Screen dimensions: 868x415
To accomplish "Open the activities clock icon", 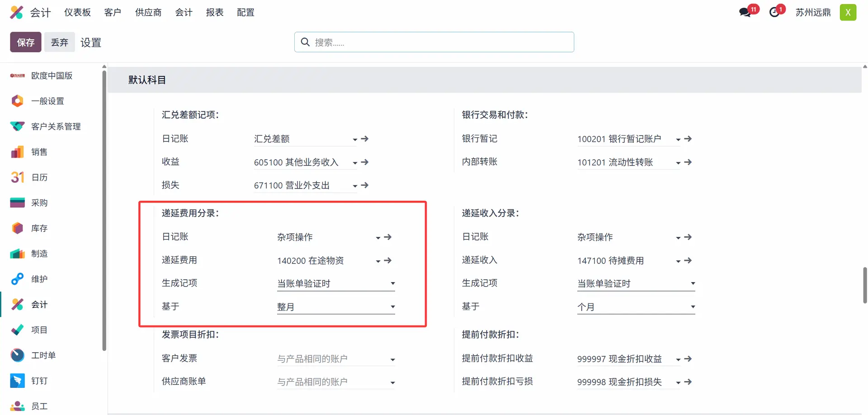I will click(x=775, y=12).
